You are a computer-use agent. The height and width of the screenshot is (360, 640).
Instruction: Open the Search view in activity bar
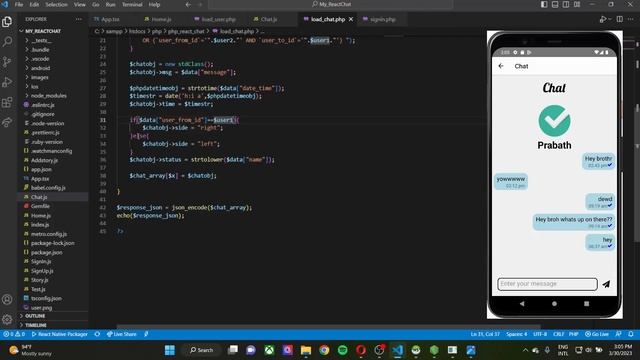[7, 42]
